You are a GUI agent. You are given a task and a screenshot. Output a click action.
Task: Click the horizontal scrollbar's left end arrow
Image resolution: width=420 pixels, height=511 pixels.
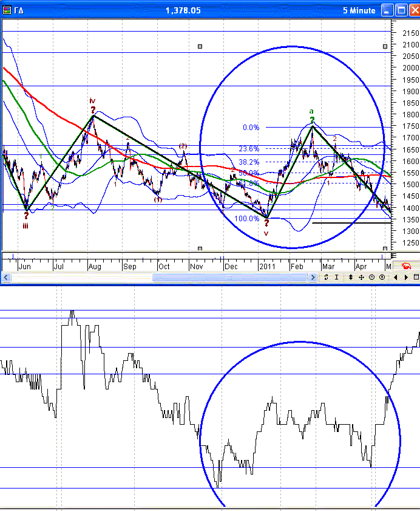(6, 278)
